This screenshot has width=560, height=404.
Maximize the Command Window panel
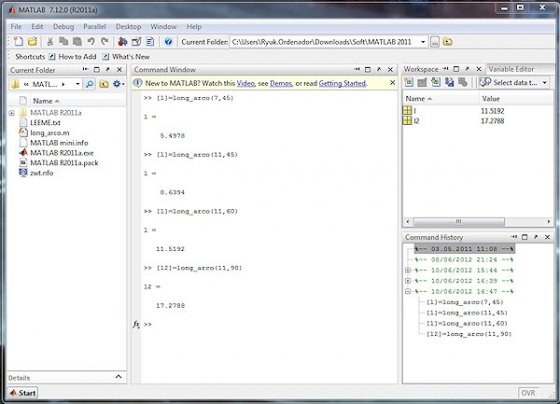pyautogui.click(x=368, y=70)
